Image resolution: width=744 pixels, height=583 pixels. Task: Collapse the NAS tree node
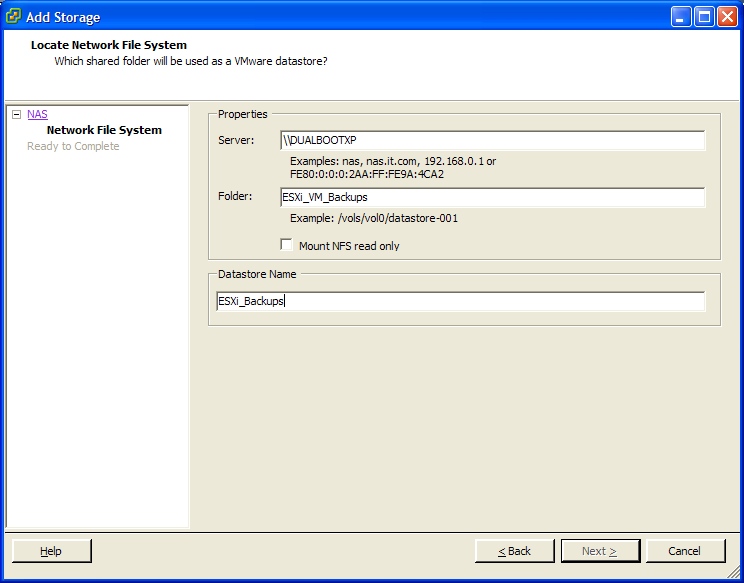click(17, 114)
